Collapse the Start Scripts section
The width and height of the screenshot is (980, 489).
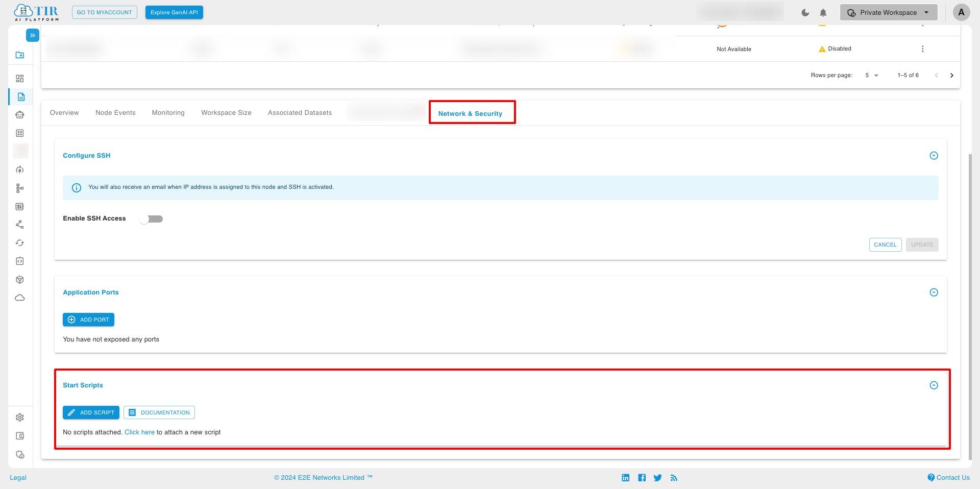coord(934,385)
